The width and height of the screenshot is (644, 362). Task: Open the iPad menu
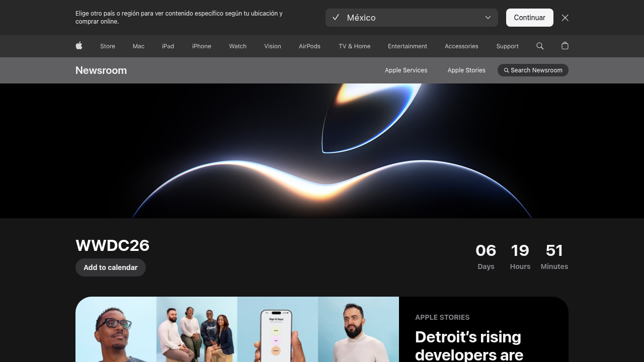tap(168, 46)
